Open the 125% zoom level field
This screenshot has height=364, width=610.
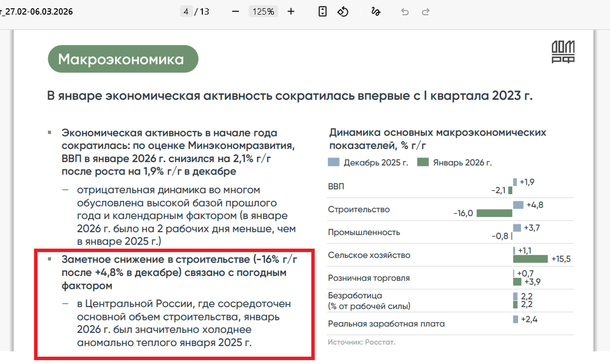click(x=263, y=11)
